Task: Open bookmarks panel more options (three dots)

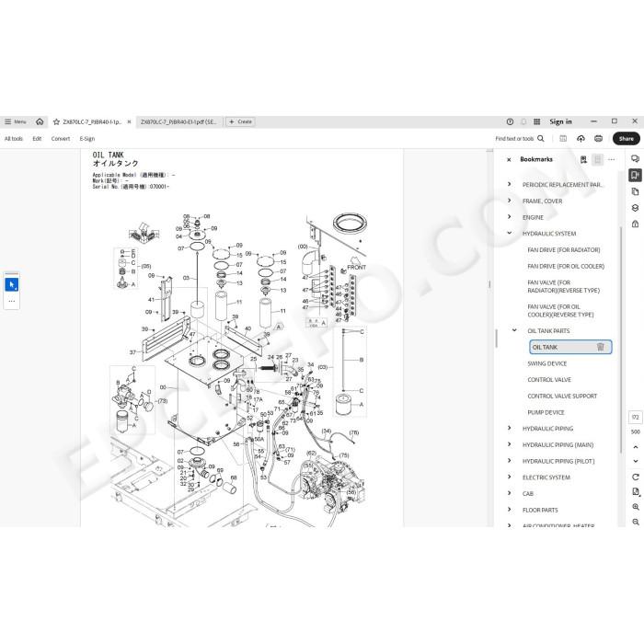Action: click(612, 159)
